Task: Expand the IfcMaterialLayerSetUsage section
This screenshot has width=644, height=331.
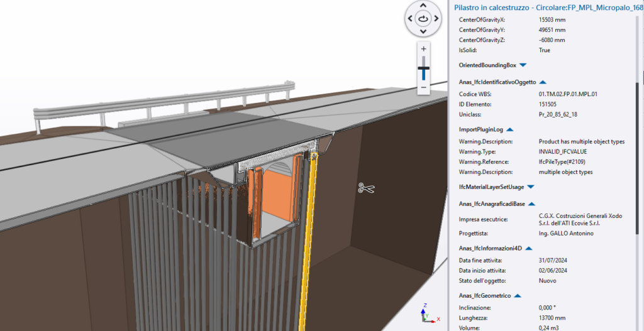Action: (531, 187)
